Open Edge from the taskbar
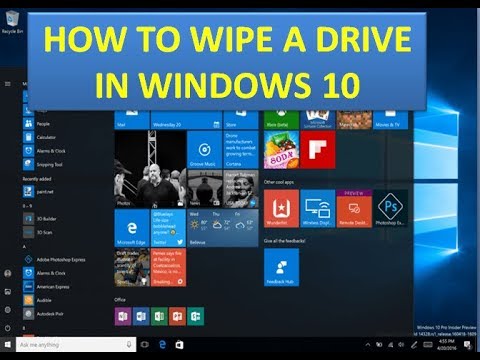This screenshot has height=360, width=480. tap(162, 344)
